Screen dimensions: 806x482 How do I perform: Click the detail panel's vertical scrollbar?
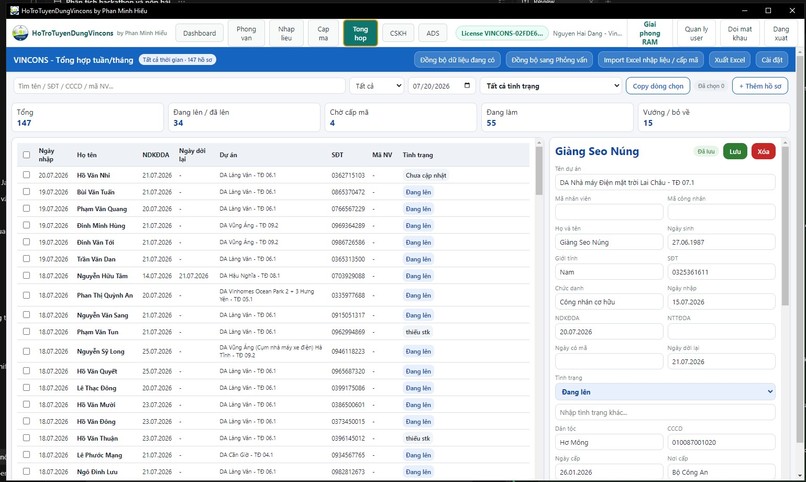click(785, 226)
